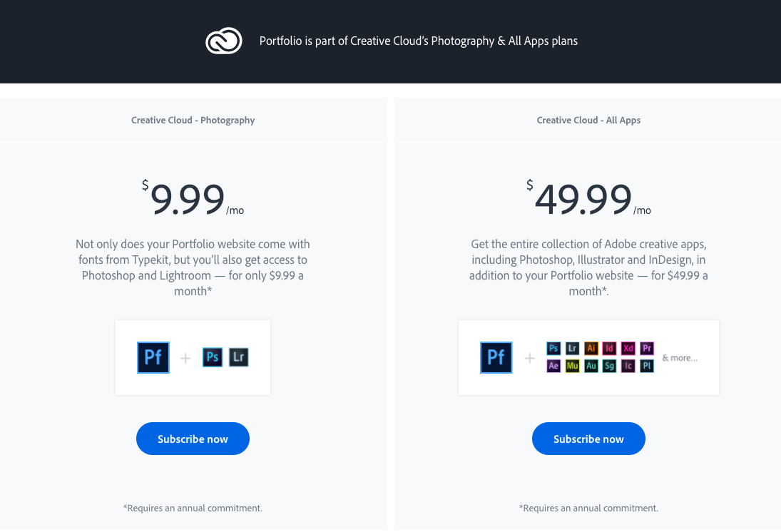Click the Adobe Muse icon

pyautogui.click(x=572, y=366)
